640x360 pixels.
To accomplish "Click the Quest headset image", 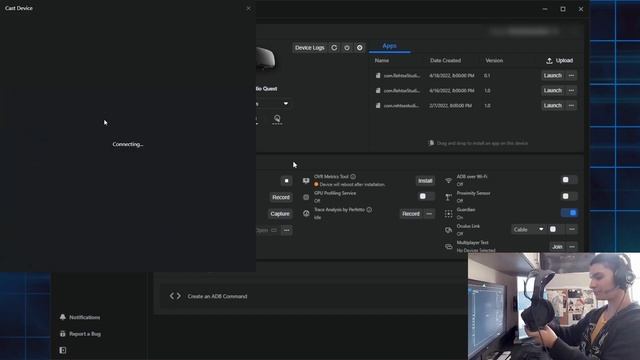I will [266, 58].
